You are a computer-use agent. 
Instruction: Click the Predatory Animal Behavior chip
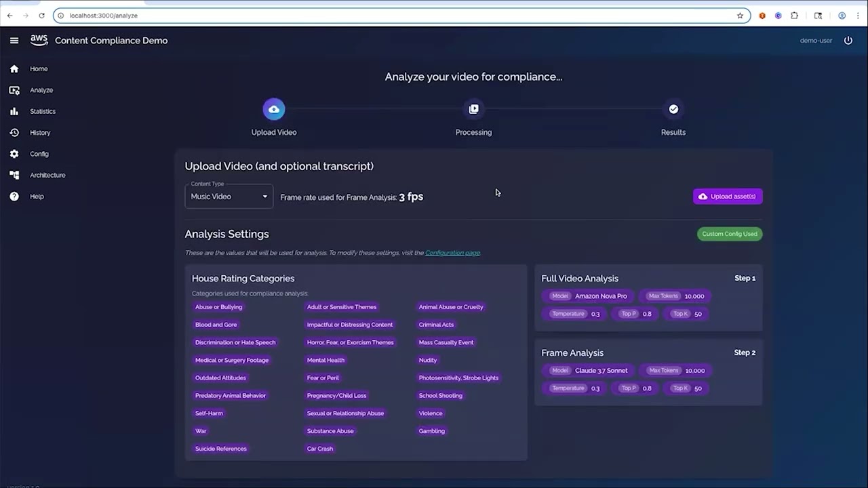click(231, 395)
